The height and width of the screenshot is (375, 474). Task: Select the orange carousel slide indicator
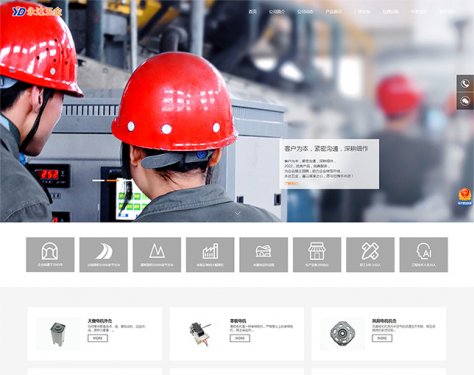point(112,180)
